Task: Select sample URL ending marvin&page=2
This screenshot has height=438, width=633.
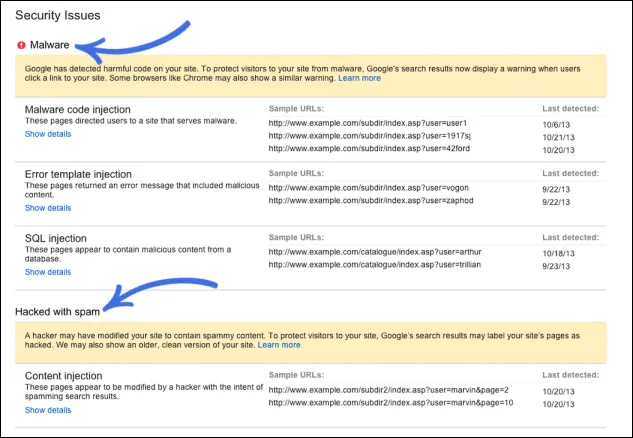Action: (x=389, y=390)
